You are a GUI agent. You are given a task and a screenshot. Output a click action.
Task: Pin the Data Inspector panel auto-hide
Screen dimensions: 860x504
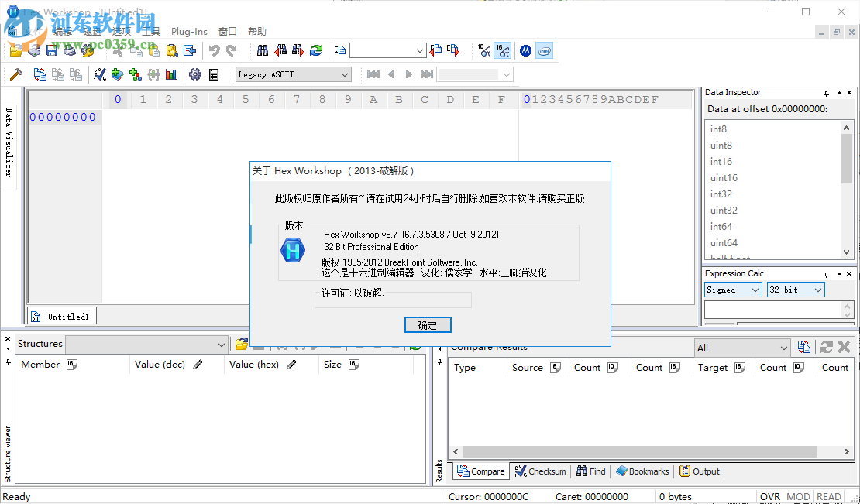coord(827,92)
